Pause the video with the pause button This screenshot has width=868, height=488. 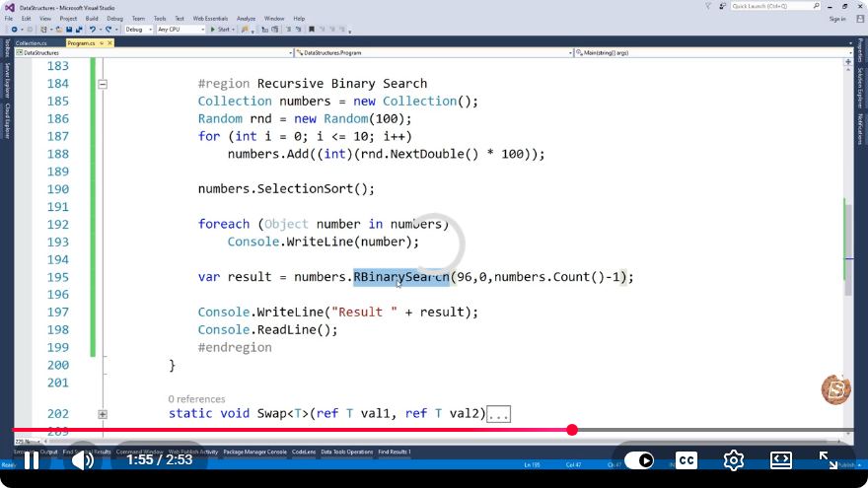(32, 460)
